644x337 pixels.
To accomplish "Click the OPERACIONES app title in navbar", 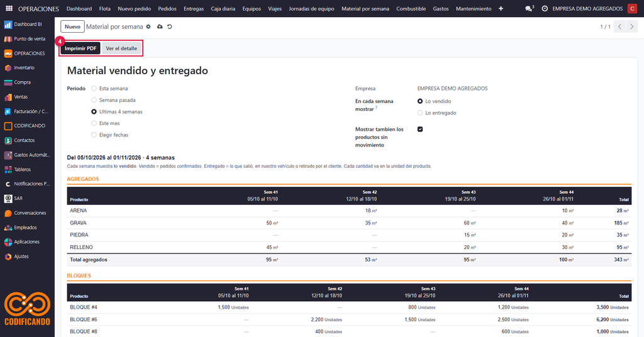I will 38,9.
